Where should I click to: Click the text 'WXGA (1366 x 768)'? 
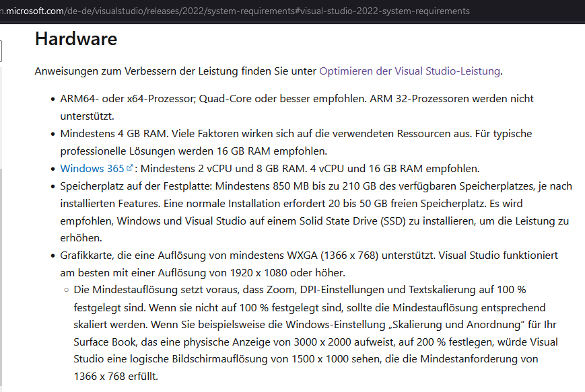point(333,256)
